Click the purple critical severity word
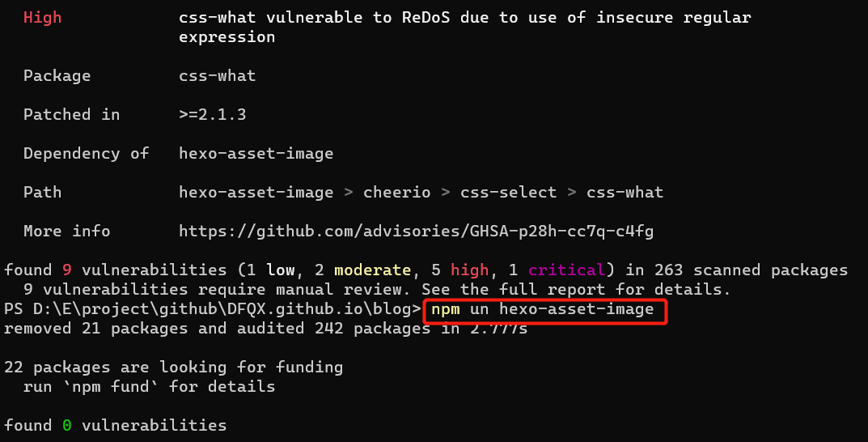Viewport: 868px width, 442px height. (x=565, y=270)
